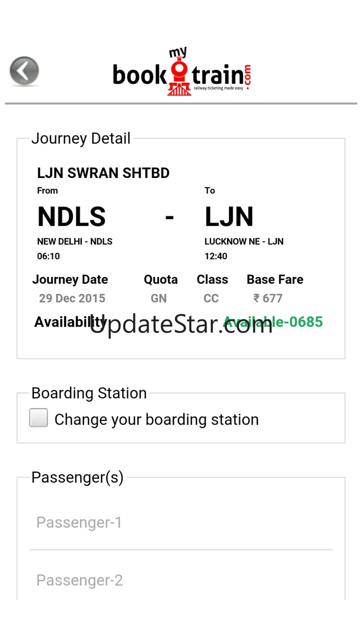
Task: Focus the Passenger-1 input field
Action: (181, 523)
